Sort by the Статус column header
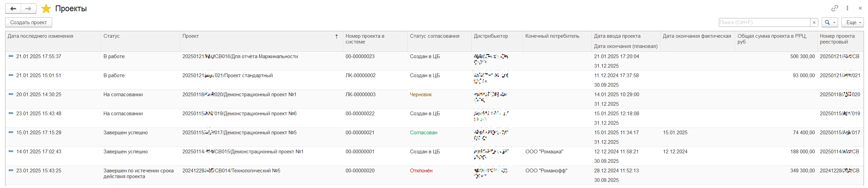 coord(140,41)
